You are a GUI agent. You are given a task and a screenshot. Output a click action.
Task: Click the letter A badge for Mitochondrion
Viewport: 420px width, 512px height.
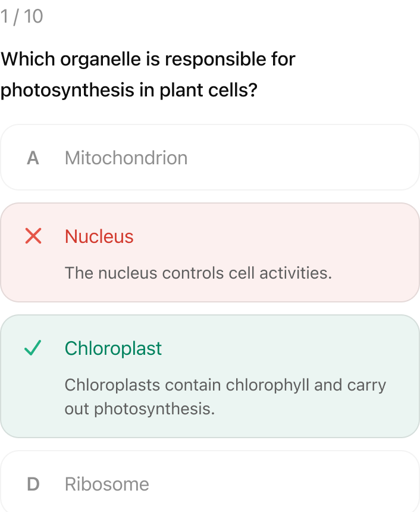(33, 158)
